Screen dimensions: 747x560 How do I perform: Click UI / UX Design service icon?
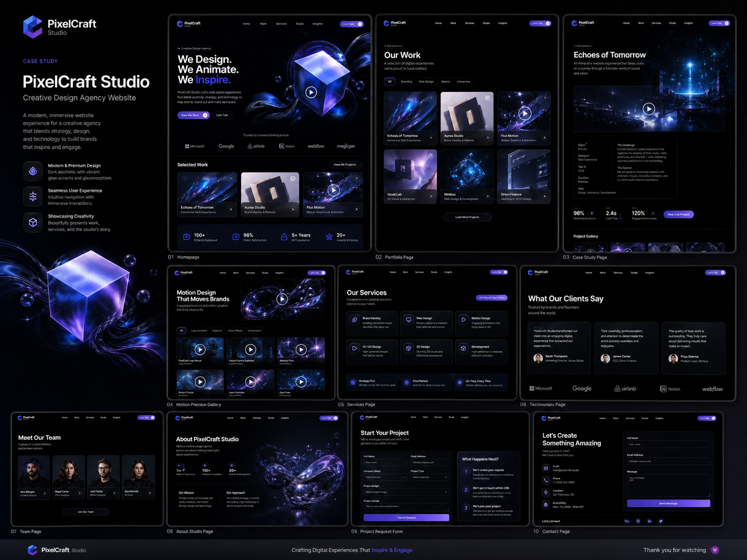pos(354,348)
